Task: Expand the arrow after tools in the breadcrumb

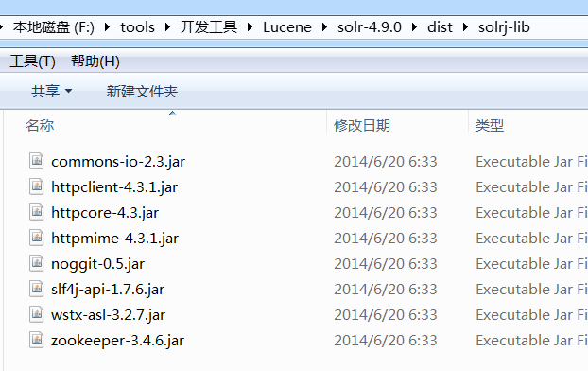Action: coord(167,27)
